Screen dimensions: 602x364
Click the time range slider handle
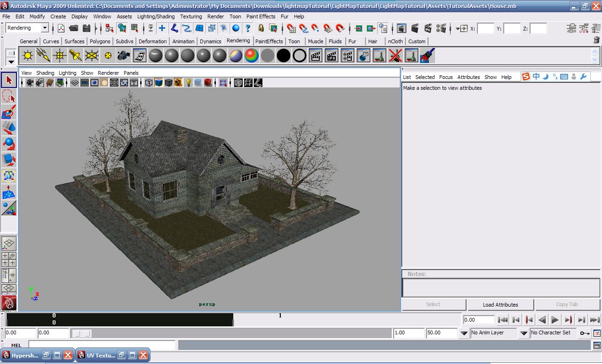point(81,333)
